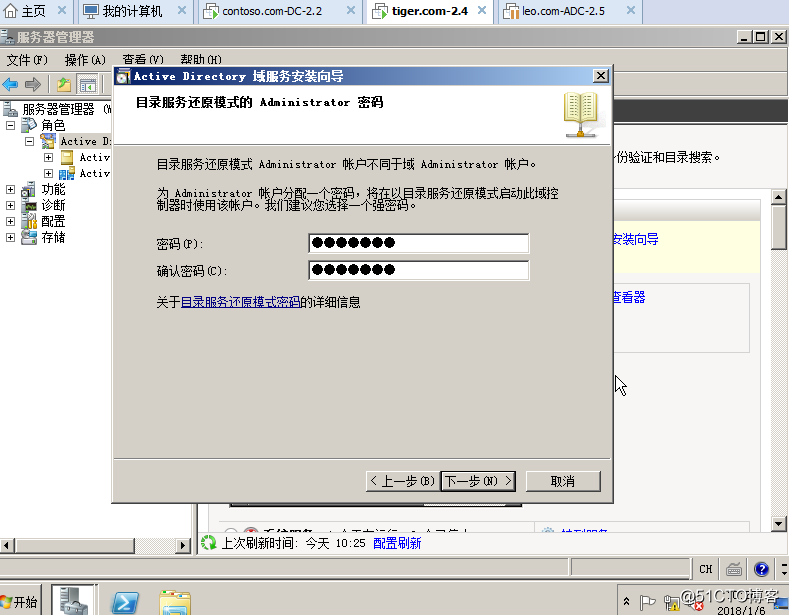Open the File menu
789x615 pixels.
[27, 60]
